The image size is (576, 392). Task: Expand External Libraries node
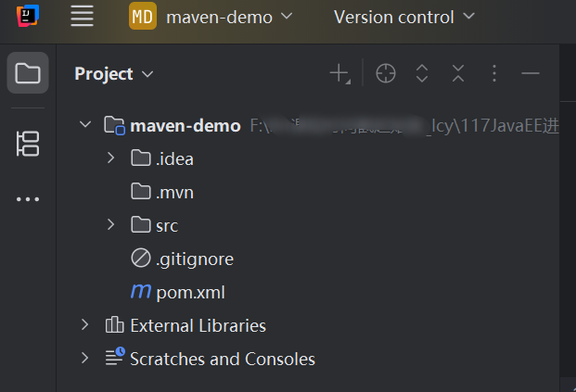[x=84, y=325]
